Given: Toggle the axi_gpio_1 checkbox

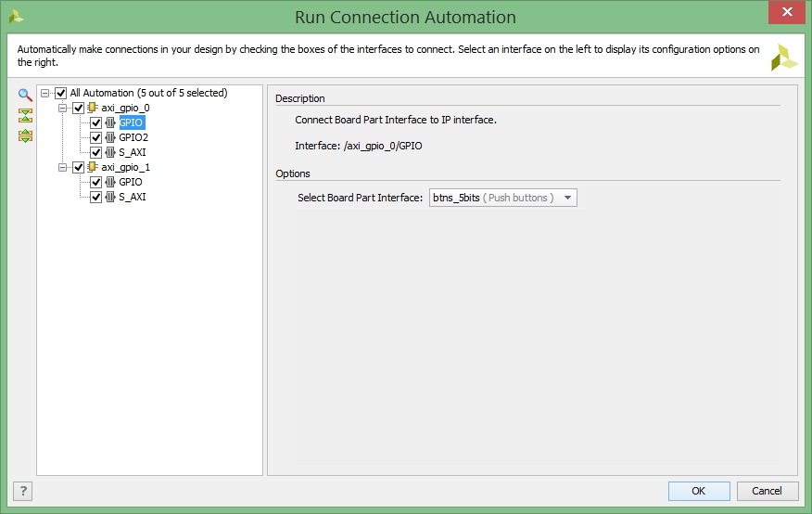Looking at the screenshot, I should pyautogui.click(x=78, y=167).
